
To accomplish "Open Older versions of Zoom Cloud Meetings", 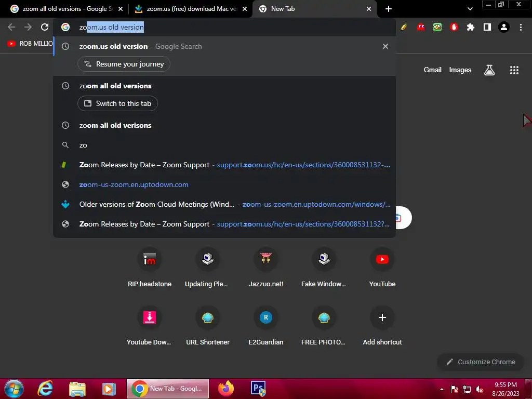I will 224,204.
